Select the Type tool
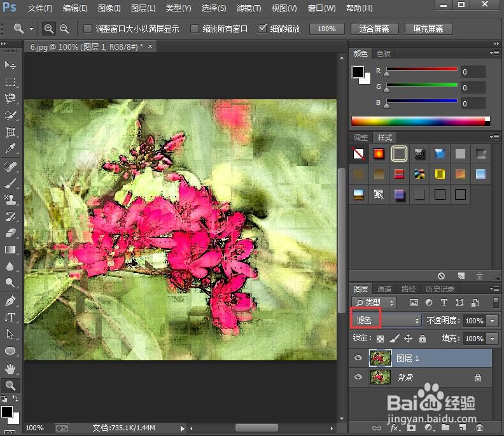Image resolution: width=504 pixels, height=436 pixels. click(x=10, y=318)
